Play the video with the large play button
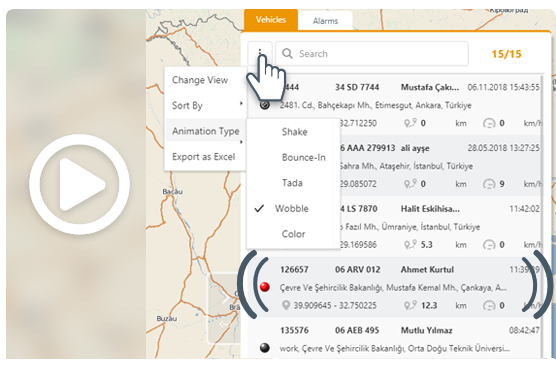This screenshot has width=556, height=368. coord(79,184)
